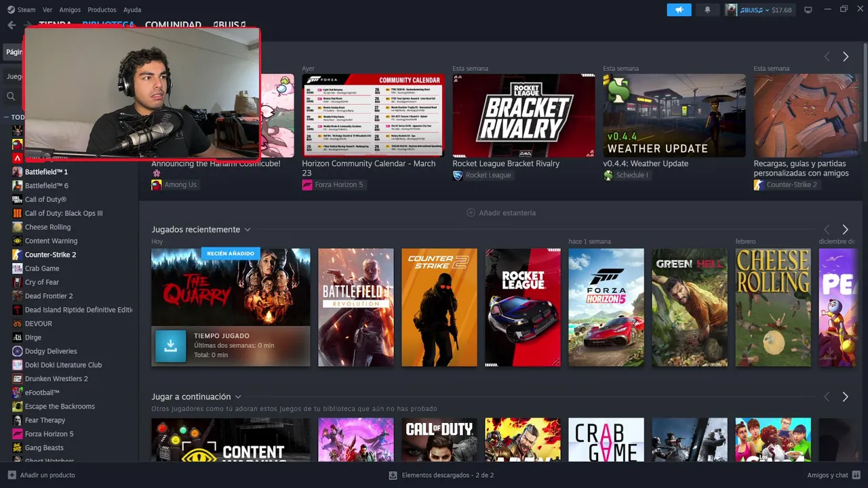Open The Quarry recently added game cover

tap(231, 287)
